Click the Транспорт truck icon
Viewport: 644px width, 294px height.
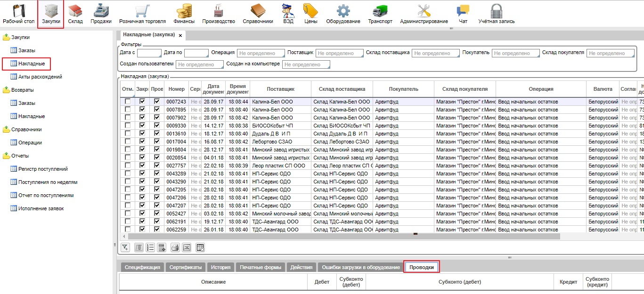pos(380,14)
